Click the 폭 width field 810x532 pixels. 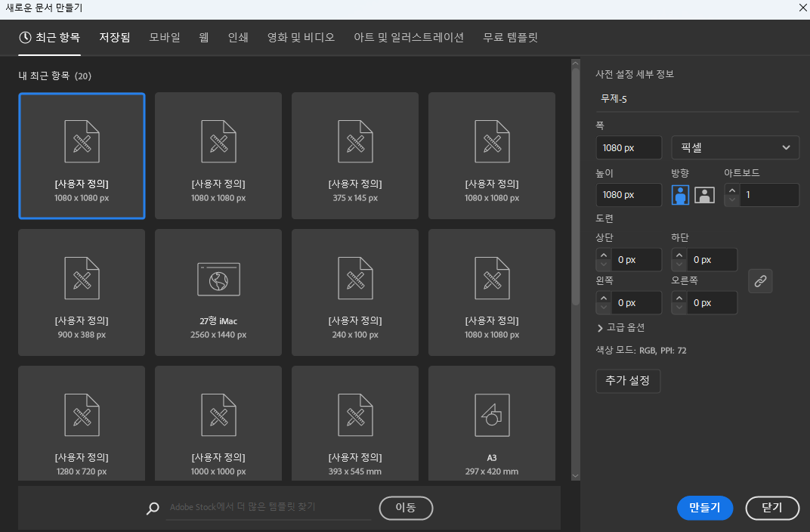629,147
